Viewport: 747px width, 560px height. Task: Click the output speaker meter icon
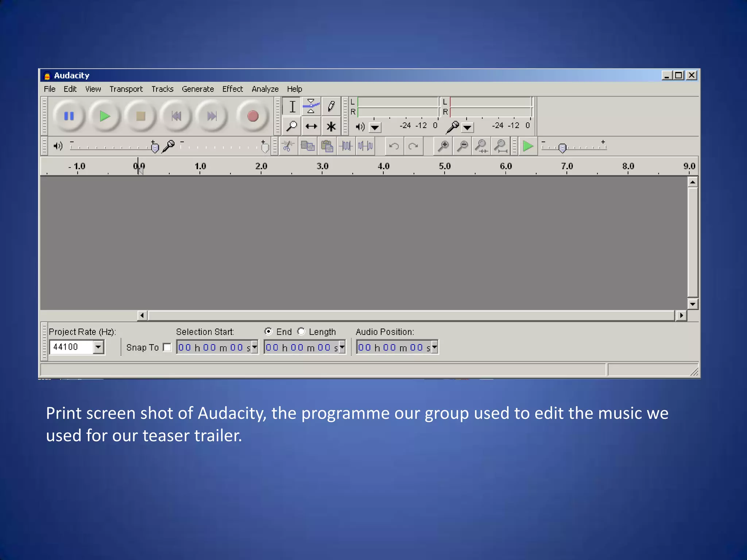click(360, 127)
